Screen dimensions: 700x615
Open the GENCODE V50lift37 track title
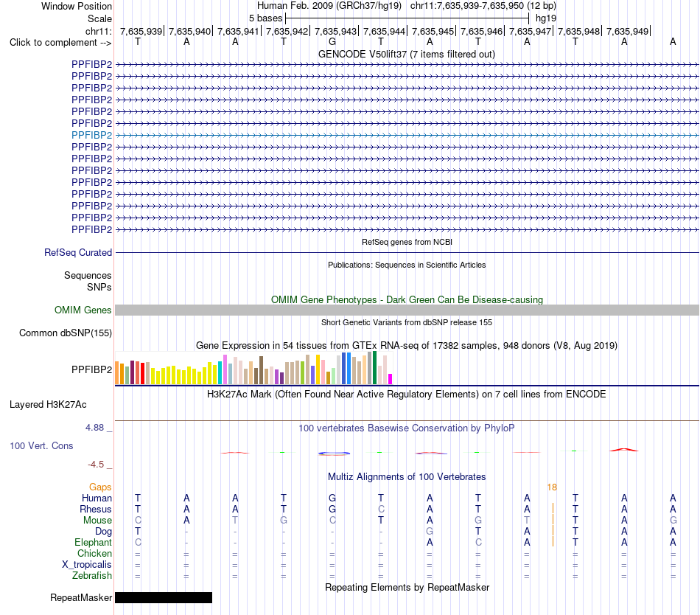tap(406, 54)
